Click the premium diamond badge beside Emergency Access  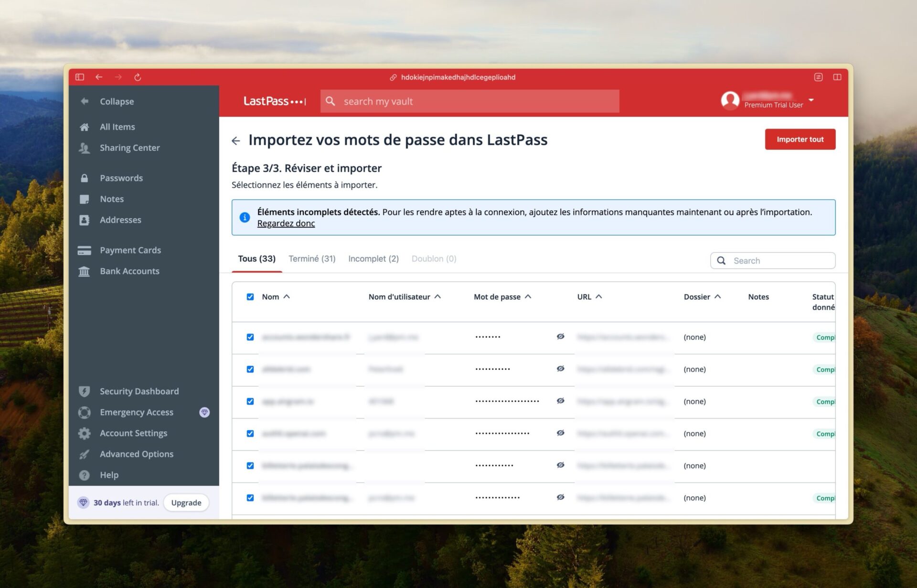[x=204, y=412]
